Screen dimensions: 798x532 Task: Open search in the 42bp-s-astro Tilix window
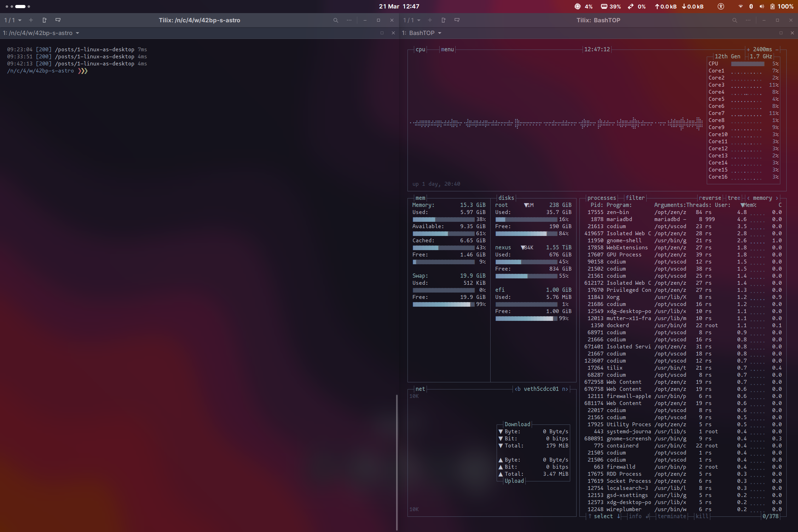point(336,20)
